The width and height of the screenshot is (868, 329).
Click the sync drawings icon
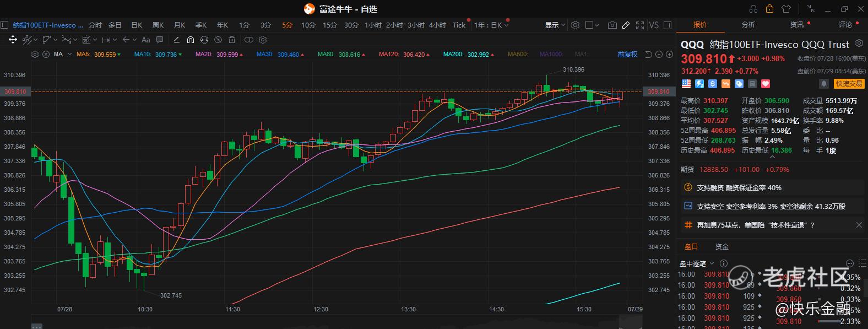tap(204, 40)
